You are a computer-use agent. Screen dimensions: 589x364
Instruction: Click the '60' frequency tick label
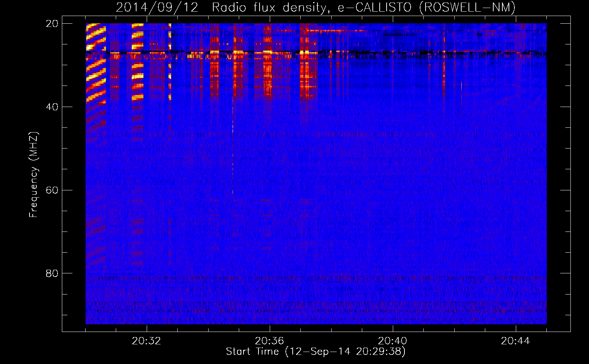coord(52,190)
